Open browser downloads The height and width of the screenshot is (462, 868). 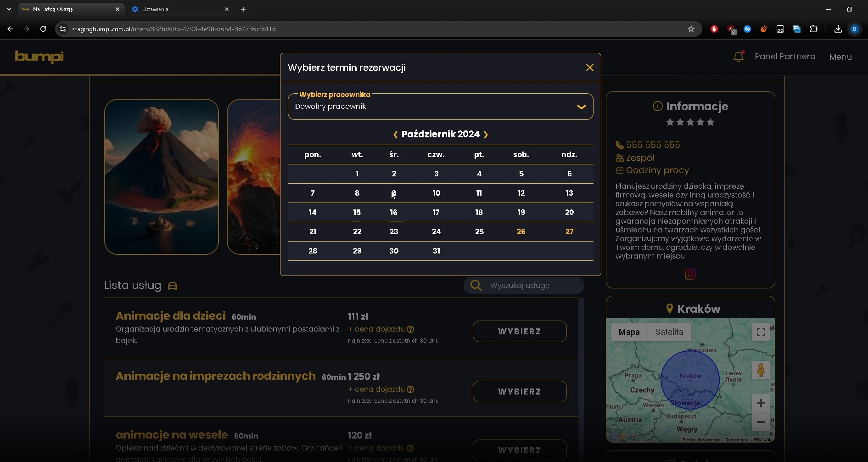coord(838,29)
